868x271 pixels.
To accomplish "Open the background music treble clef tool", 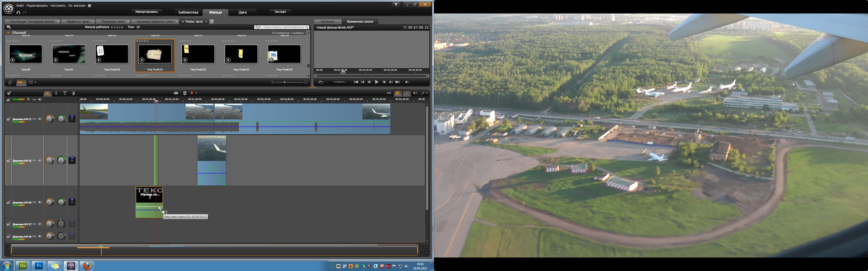I will (56, 93).
